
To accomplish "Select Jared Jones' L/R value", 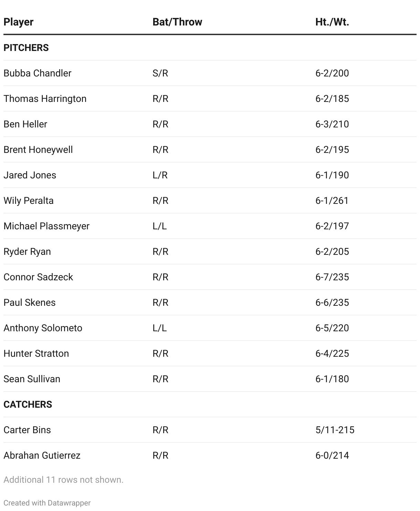I will (x=160, y=175).
